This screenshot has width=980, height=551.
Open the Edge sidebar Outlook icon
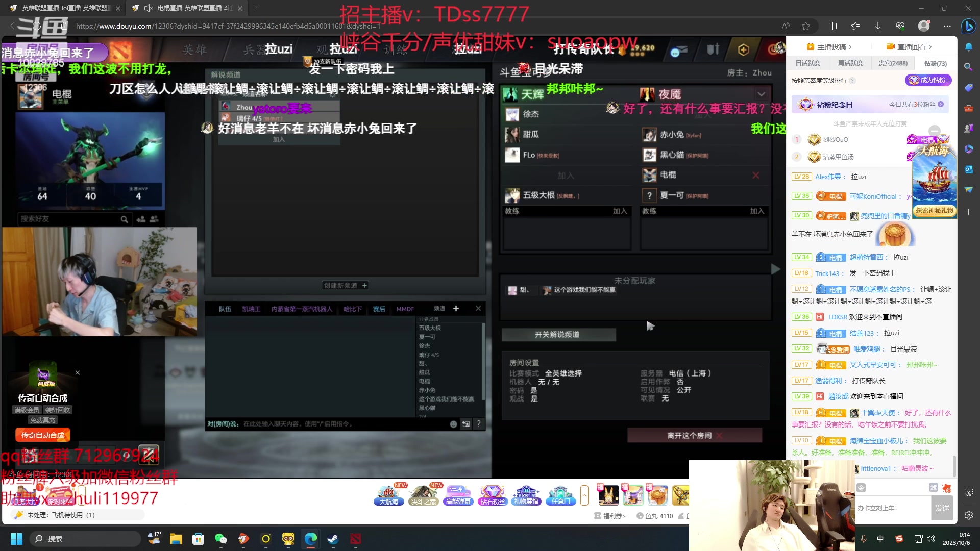tap(968, 169)
